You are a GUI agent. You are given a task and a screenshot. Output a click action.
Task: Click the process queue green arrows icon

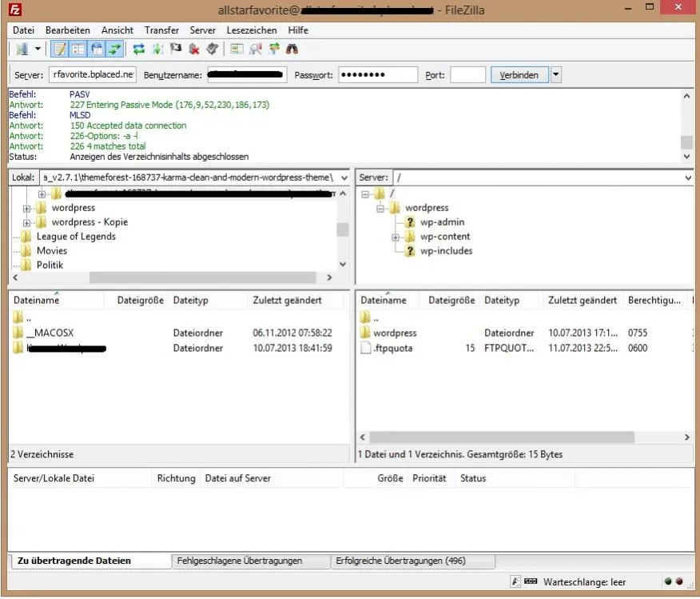click(157, 49)
